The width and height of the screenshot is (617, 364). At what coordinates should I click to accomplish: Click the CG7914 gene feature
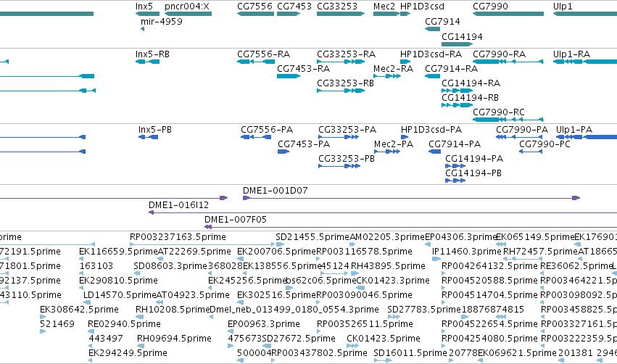pyautogui.click(x=432, y=29)
